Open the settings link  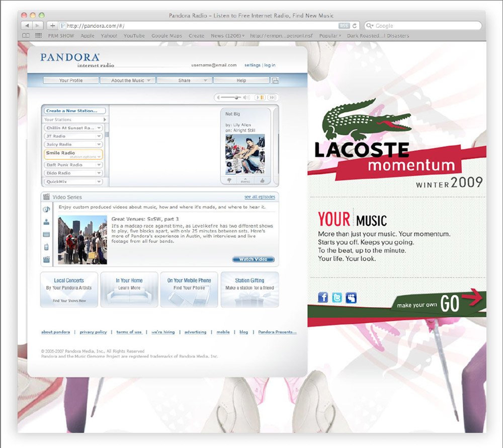click(253, 65)
